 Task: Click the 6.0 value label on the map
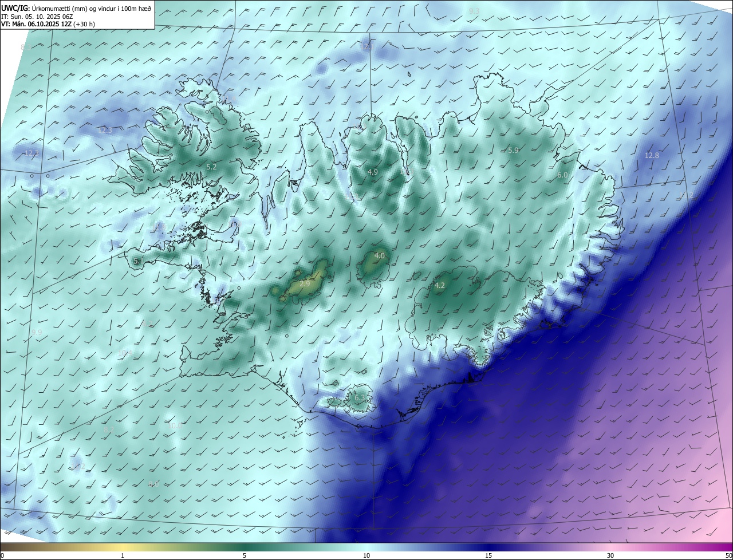pyautogui.click(x=562, y=175)
